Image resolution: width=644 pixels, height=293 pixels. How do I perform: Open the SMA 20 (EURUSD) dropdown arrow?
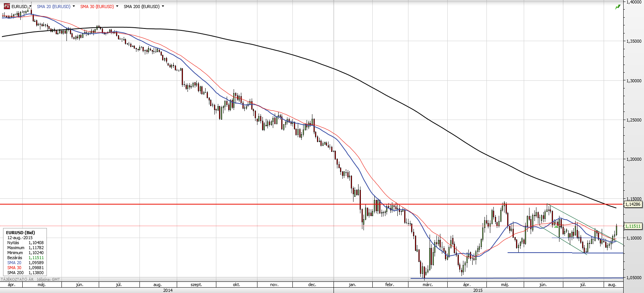(x=74, y=6)
